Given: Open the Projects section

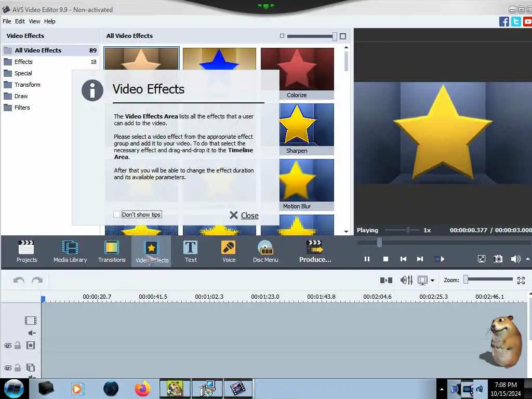Looking at the screenshot, I should (x=26, y=251).
